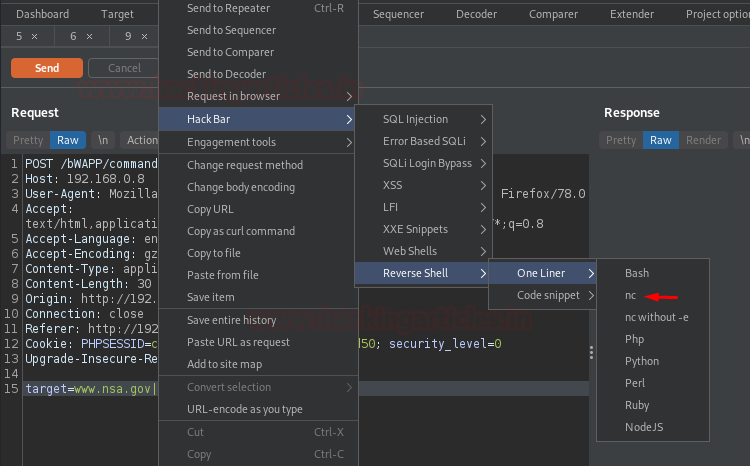Select nc without -e option
750x466 pixels.
pos(653,317)
